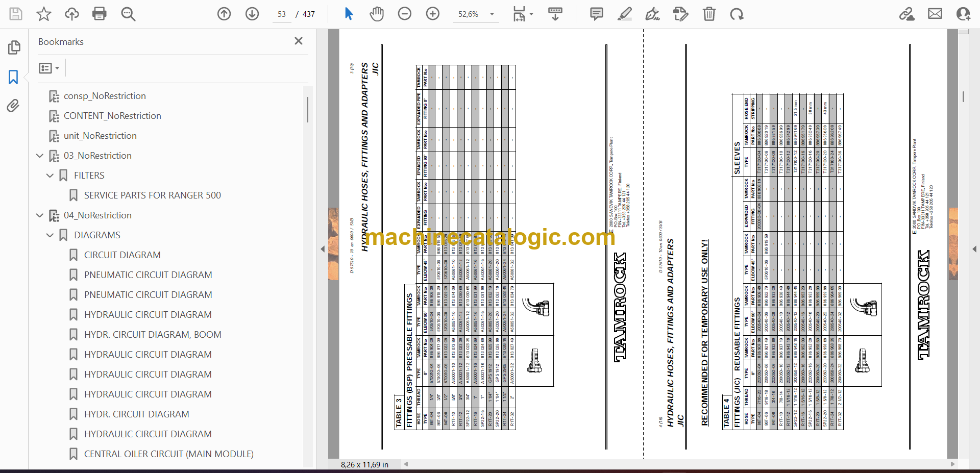The height and width of the screenshot is (473, 980).
Task: Select the FILTERS bookmark label
Action: (x=89, y=176)
